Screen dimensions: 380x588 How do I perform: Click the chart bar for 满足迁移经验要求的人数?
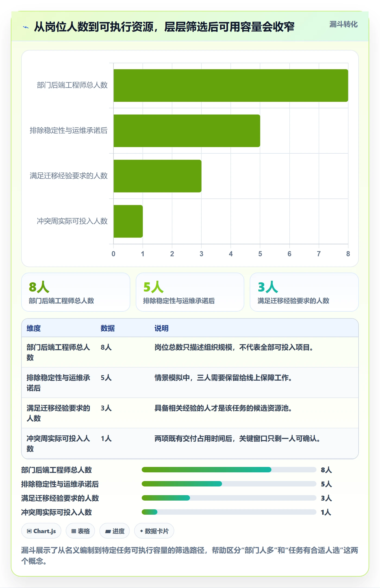157,176
